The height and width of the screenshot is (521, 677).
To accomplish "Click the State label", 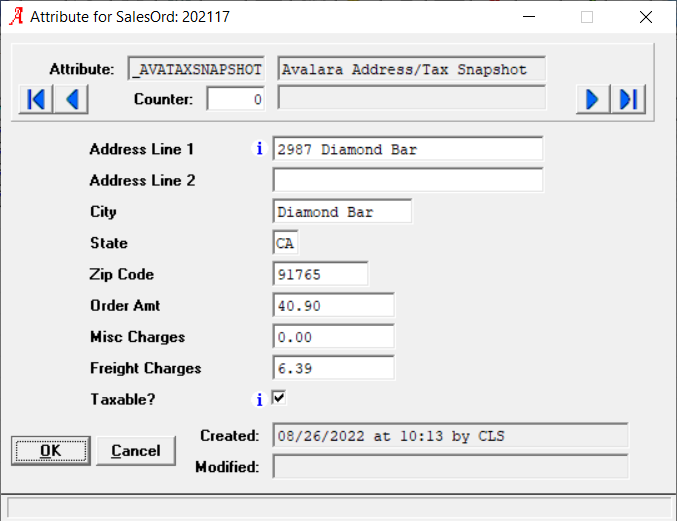I will [109, 243].
